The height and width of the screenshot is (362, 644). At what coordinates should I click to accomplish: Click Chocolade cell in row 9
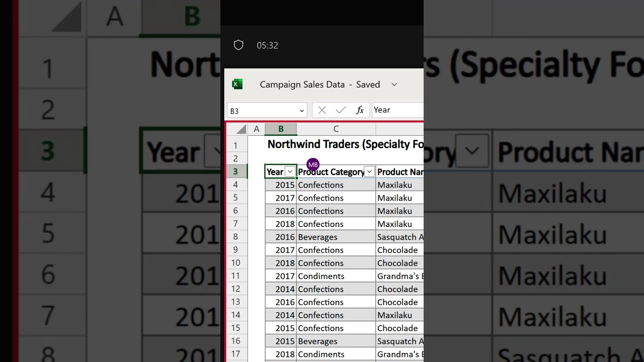[x=400, y=250]
